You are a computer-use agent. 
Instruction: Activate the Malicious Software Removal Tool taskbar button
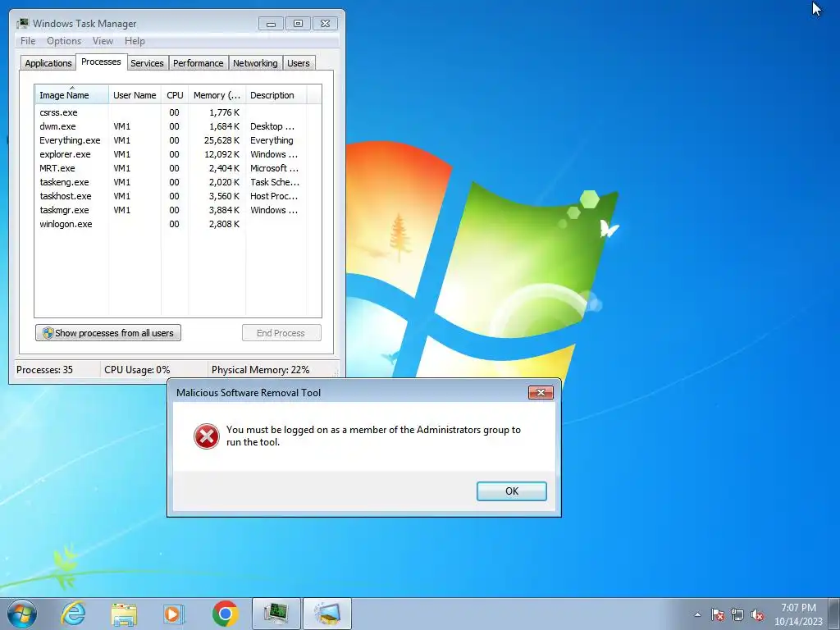click(327, 614)
